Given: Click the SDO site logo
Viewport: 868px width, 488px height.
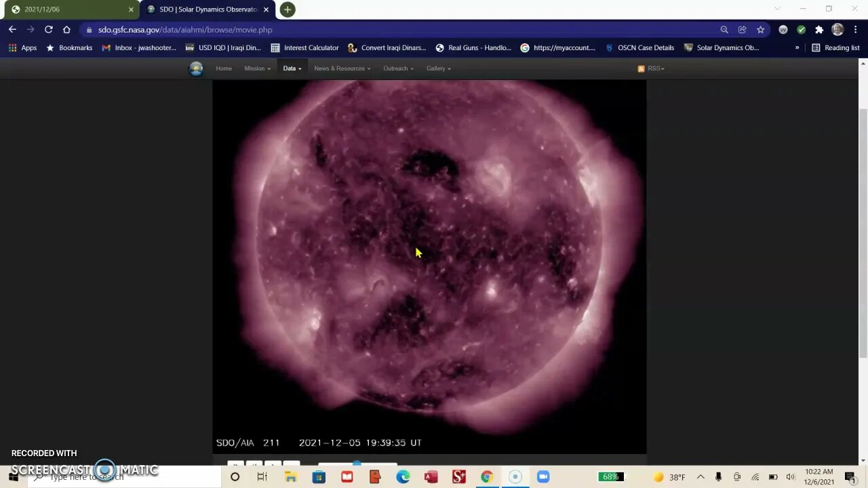Looking at the screenshot, I should pyautogui.click(x=196, y=68).
